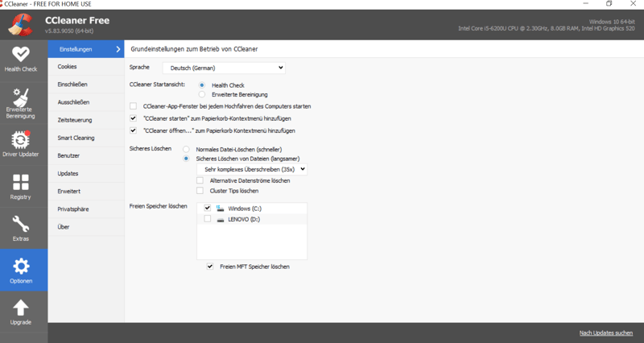Open the Registry grid icon
The height and width of the screenshot is (343, 644).
pyautogui.click(x=21, y=182)
